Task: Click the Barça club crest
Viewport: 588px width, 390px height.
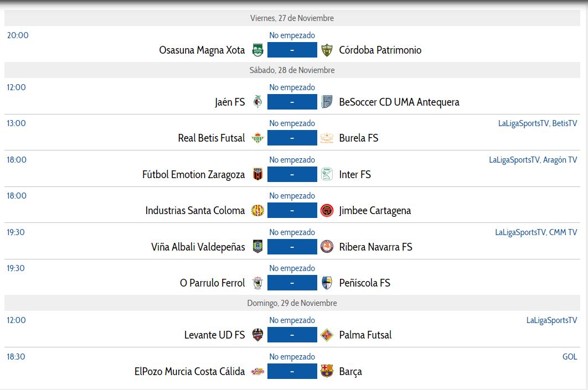Action: [327, 371]
